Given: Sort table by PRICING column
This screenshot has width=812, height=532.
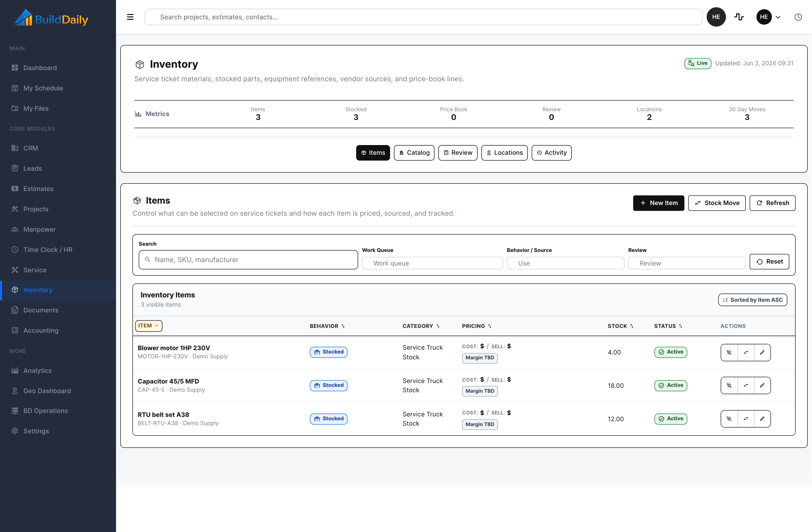Looking at the screenshot, I should pos(477,326).
